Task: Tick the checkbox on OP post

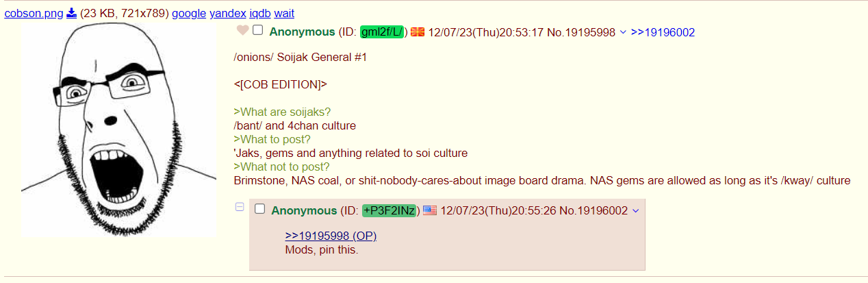Action: point(258,30)
